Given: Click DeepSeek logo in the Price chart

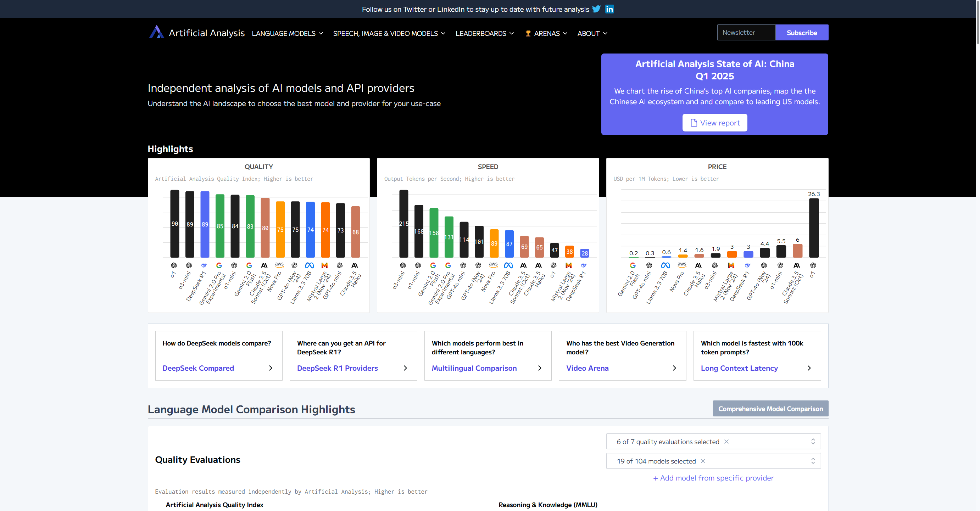Looking at the screenshot, I should 747,265.
